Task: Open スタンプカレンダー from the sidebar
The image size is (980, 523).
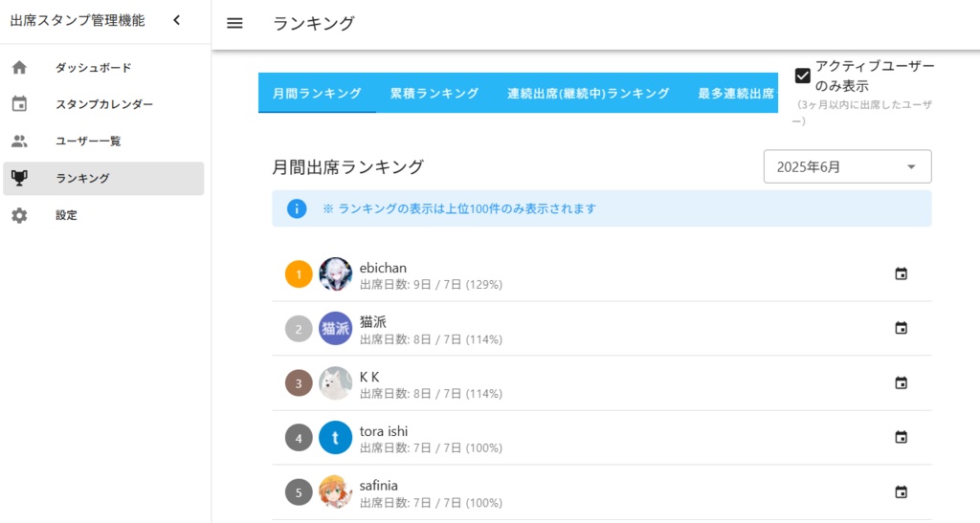Action: point(103,104)
